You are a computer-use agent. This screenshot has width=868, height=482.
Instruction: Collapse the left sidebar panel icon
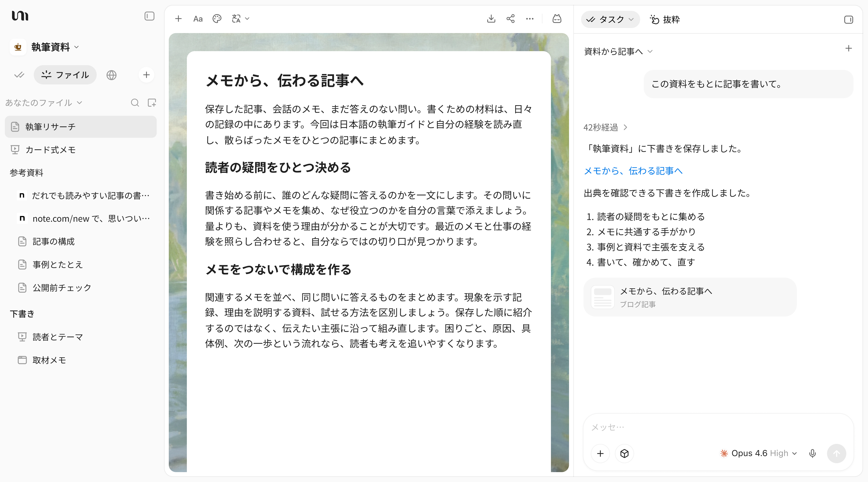[149, 16]
